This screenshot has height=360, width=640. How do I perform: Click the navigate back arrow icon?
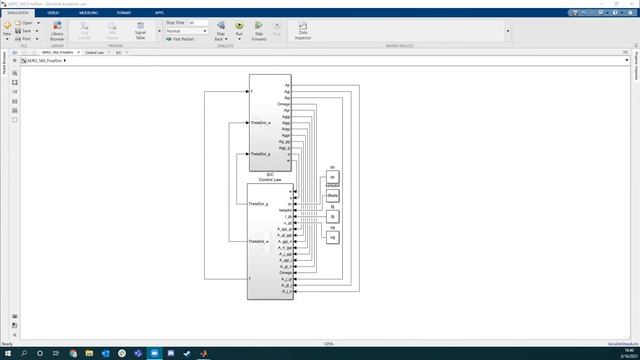[x=15, y=52]
